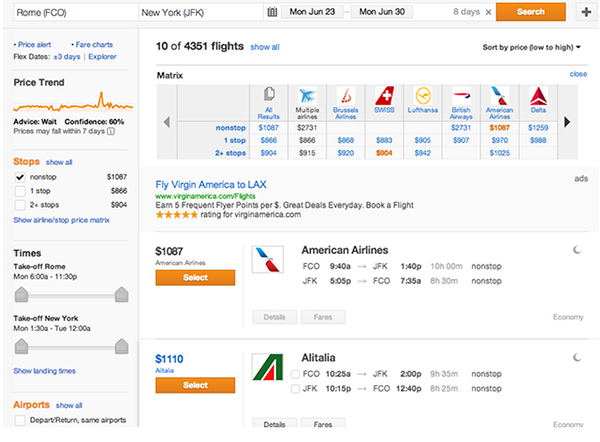Viewport: 600px width, 442px height.
Task: Click the overnight moon icon on the American Airlines result
Action: coord(577,250)
